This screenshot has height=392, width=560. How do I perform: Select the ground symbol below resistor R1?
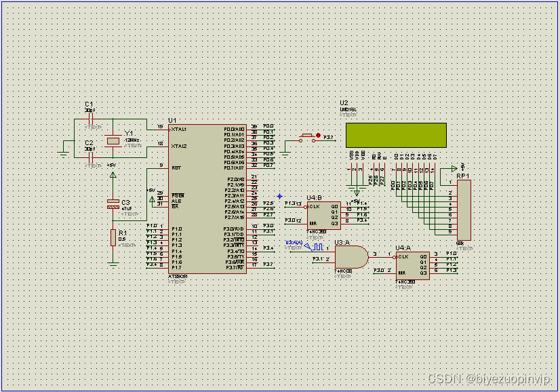pyautogui.click(x=113, y=262)
